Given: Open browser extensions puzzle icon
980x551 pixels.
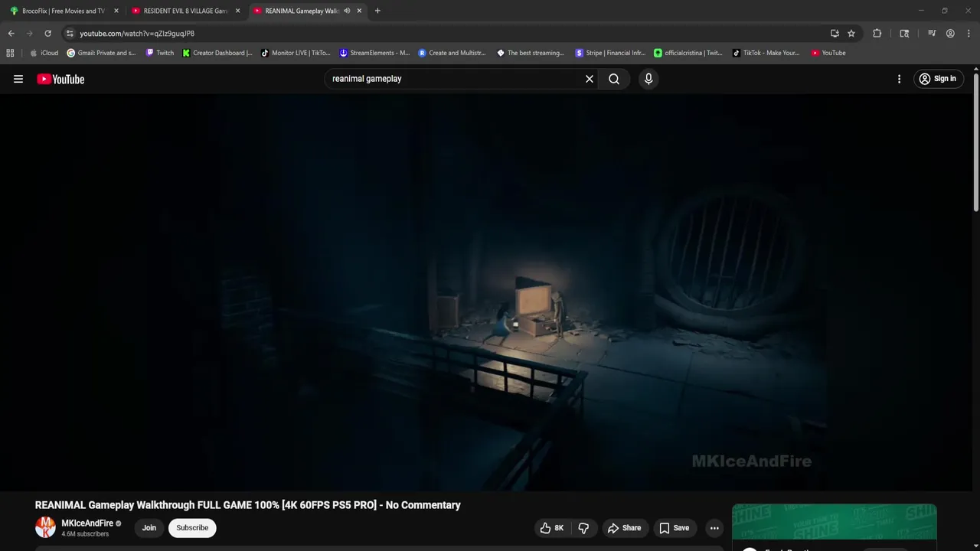Looking at the screenshot, I should point(877,34).
